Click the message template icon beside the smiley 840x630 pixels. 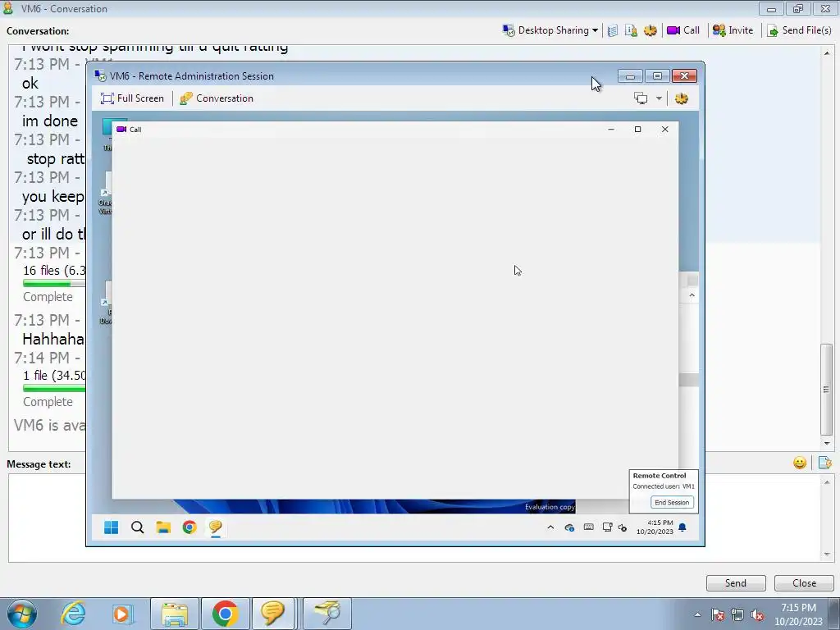click(824, 463)
